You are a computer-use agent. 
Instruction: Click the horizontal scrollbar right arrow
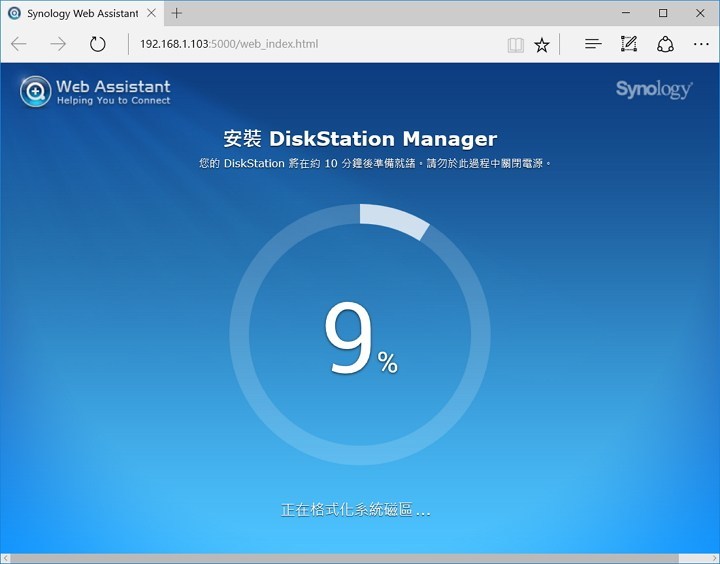(x=713, y=558)
